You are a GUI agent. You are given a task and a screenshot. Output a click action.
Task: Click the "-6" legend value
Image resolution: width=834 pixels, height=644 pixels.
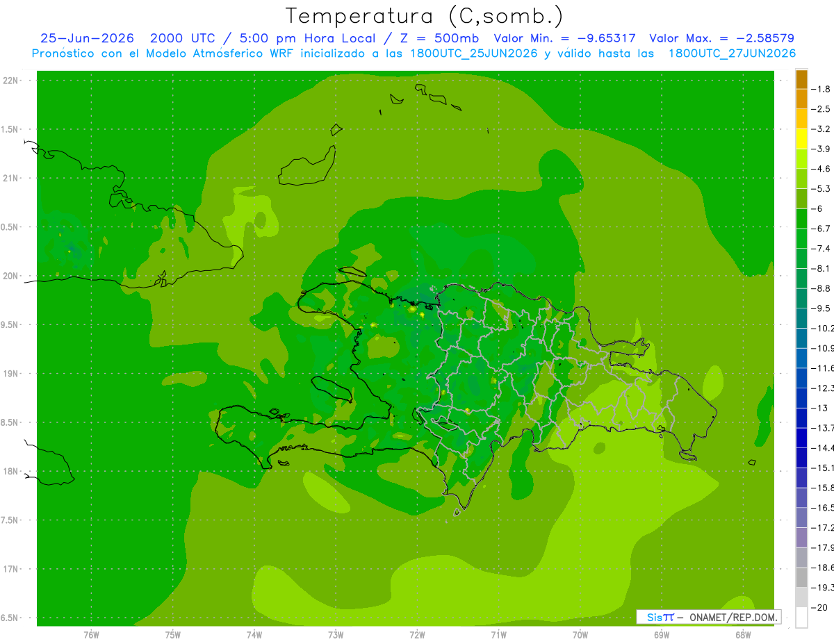point(818,208)
